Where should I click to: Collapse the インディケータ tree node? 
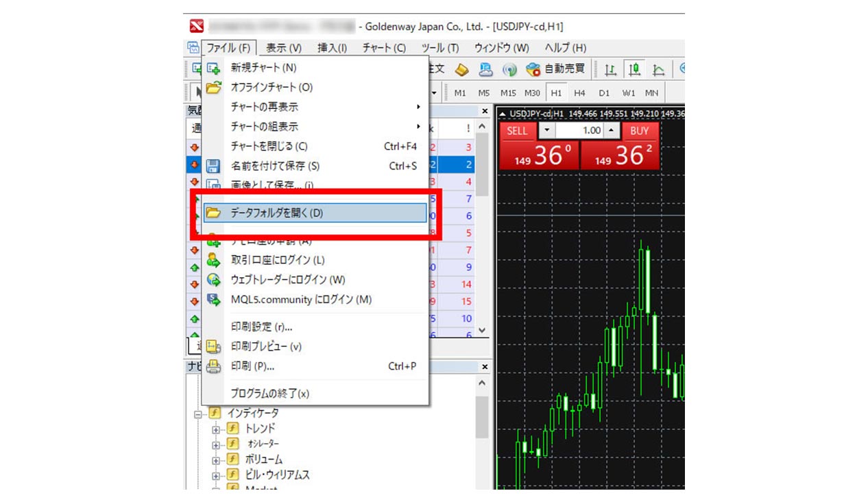click(x=199, y=414)
